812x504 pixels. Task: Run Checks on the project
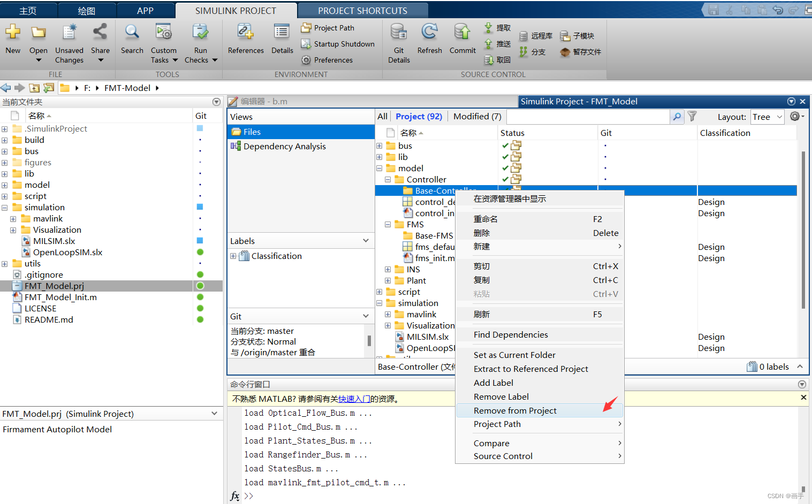tap(201, 32)
